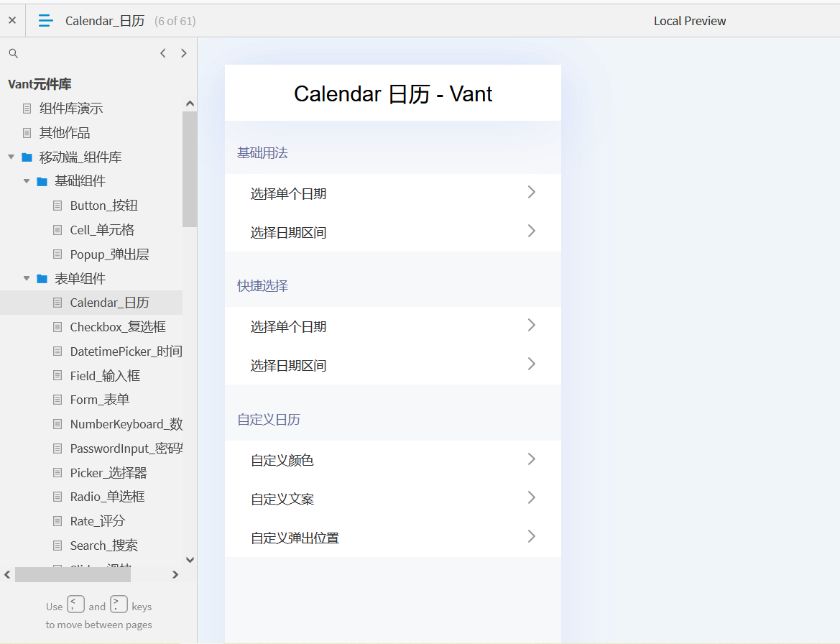Open the Checkbox_复选框 page
840x644 pixels.
coord(118,327)
